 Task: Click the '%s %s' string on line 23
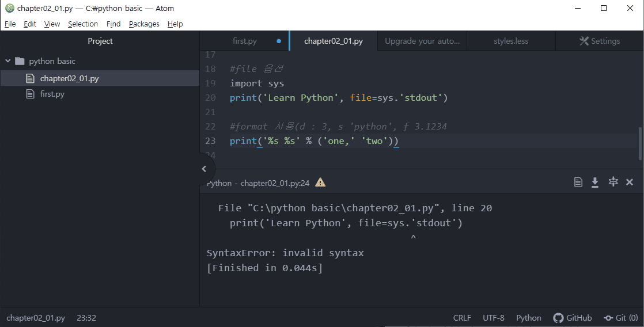pos(281,140)
